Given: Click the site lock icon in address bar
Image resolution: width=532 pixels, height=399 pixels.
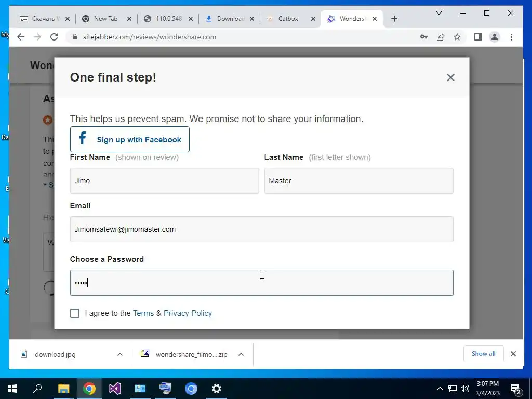Looking at the screenshot, I should [x=75, y=37].
